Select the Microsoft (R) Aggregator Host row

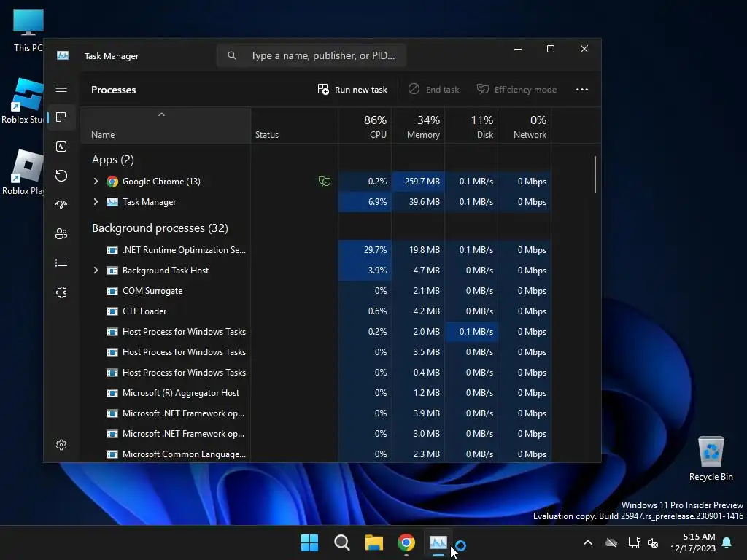pos(317,393)
